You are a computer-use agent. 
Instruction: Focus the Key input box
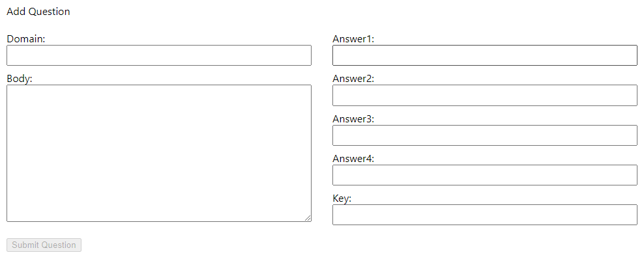tap(485, 215)
